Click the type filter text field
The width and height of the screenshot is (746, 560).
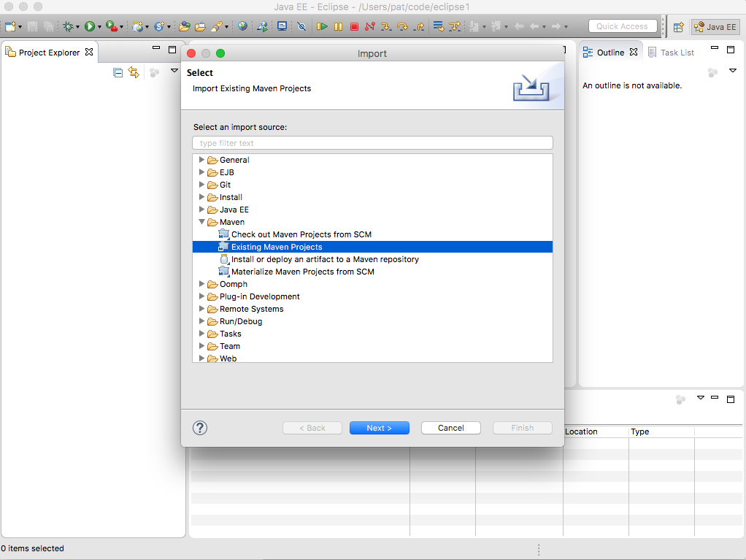click(372, 143)
